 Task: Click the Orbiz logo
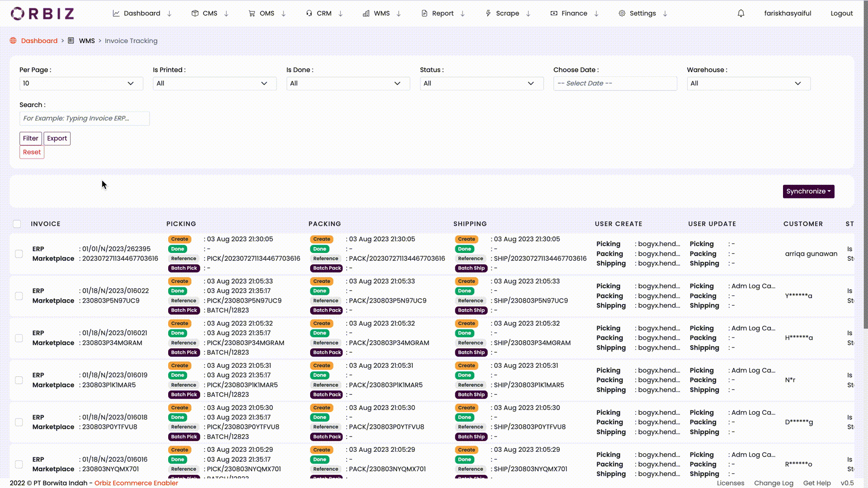42,14
